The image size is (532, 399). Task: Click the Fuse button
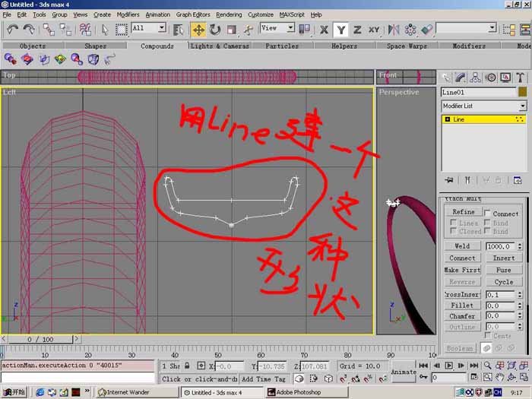(503, 270)
